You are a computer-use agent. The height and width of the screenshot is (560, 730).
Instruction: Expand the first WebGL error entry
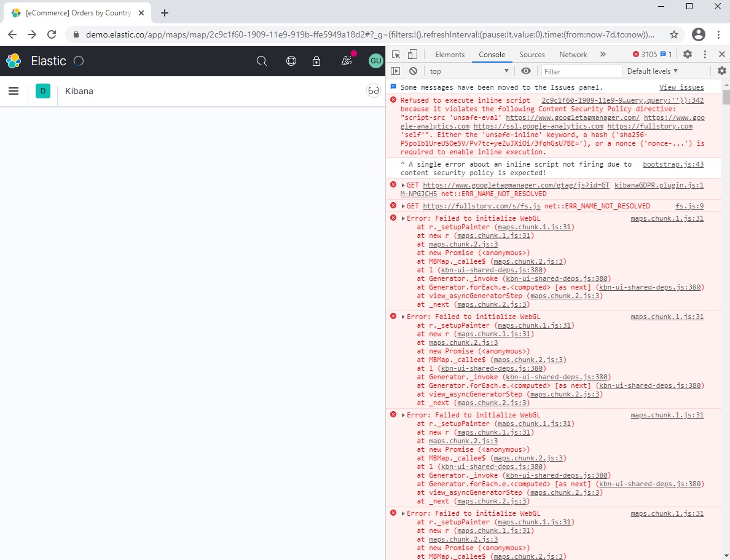(x=403, y=218)
